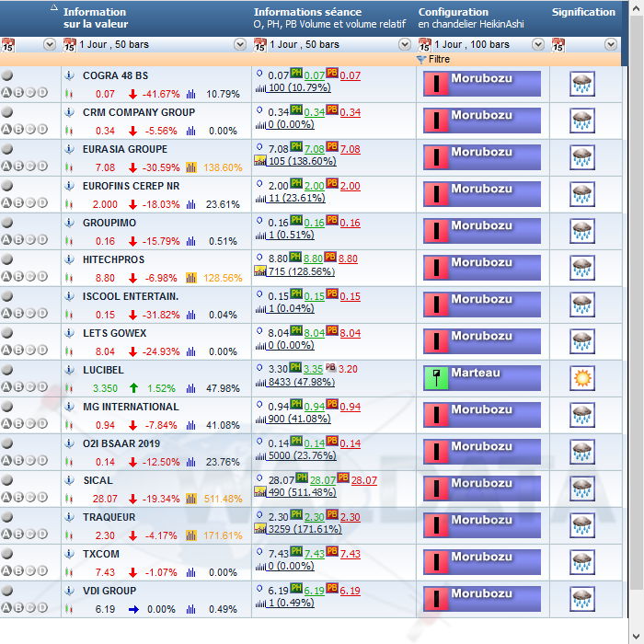Click volume link 8433 (47.98%)

pos(301,382)
